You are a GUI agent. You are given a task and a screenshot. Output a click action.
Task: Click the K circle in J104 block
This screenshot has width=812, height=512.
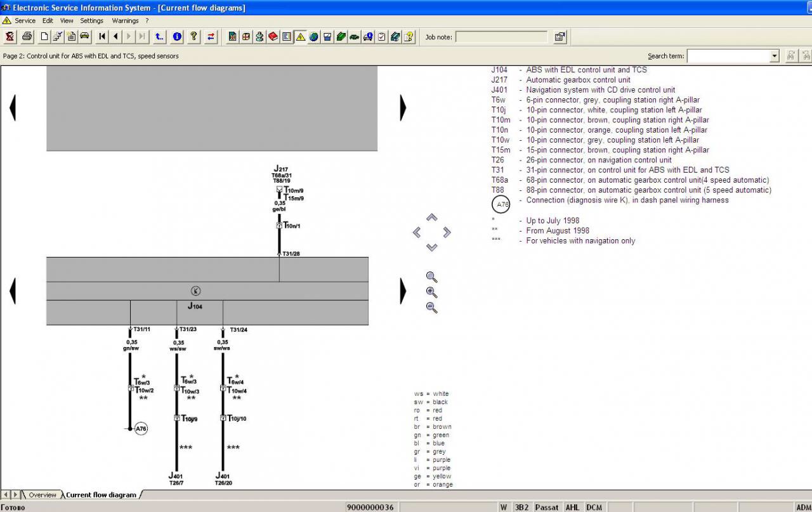click(195, 291)
